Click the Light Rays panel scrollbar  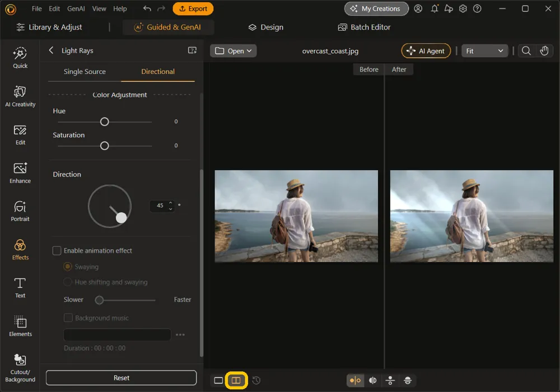click(202, 263)
